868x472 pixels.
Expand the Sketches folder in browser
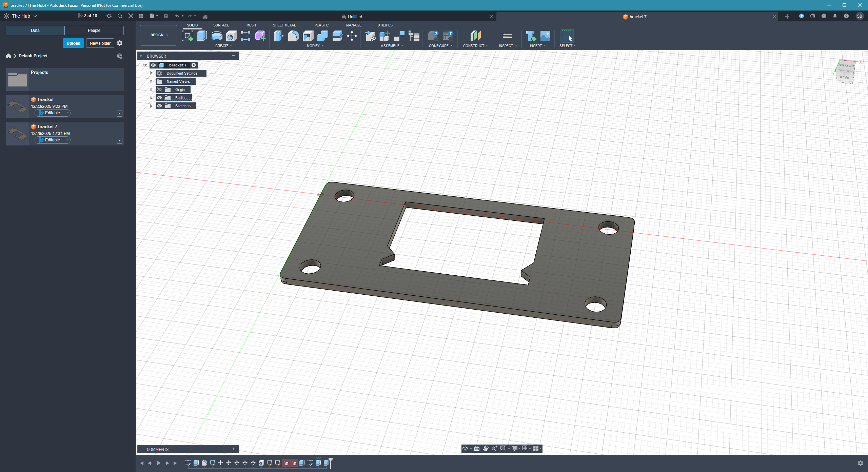pyautogui.click(x=151, y=106)
